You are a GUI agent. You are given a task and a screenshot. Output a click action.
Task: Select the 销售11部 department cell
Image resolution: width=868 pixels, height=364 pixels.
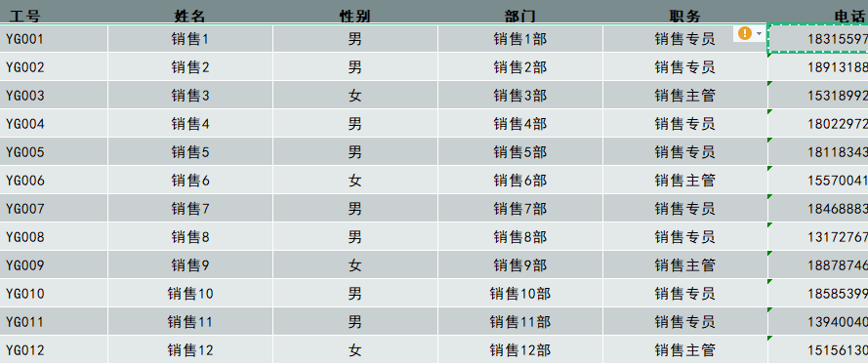(519, 321)
